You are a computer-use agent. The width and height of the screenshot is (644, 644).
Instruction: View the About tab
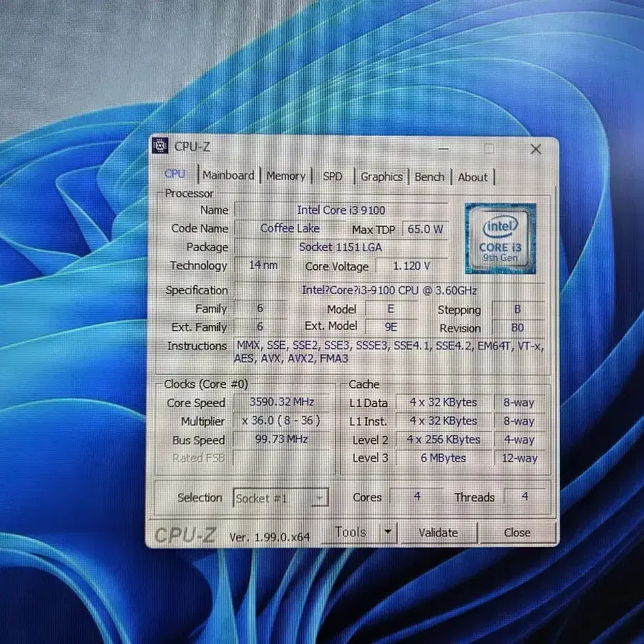coord(473,177)
